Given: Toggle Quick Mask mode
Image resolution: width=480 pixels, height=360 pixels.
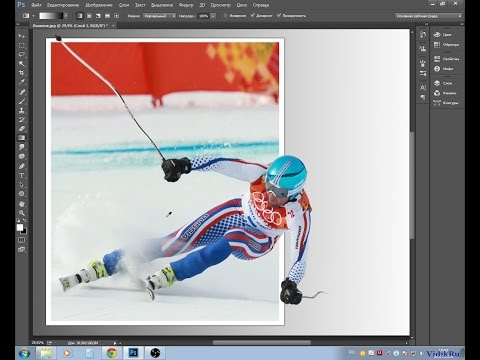Looking at the screenshot, I should pyautogui.click(x=22, y=240).
